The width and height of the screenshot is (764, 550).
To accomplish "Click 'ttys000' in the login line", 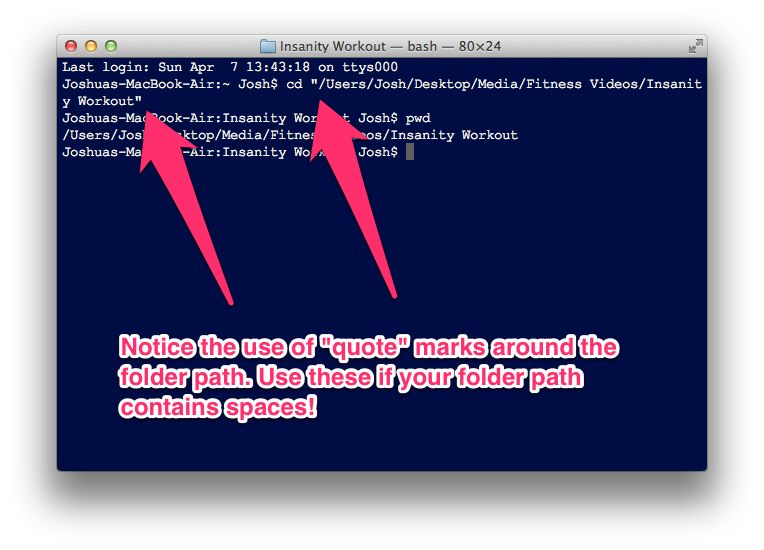I will (x=370, y=67).
